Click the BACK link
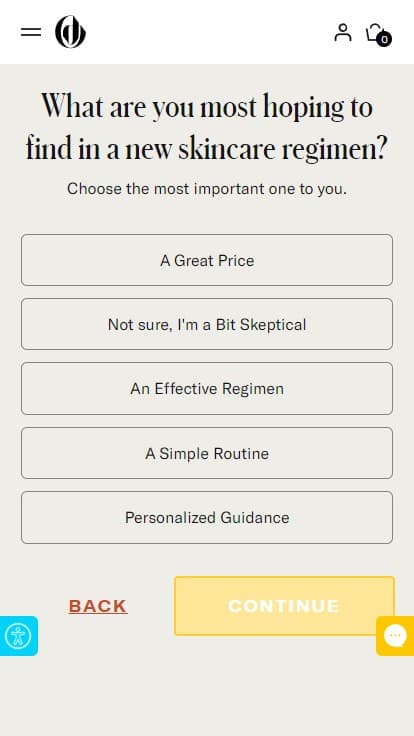The width and height of the screenshot is (414, 736). pyautogui.click(x=98, y=606)
